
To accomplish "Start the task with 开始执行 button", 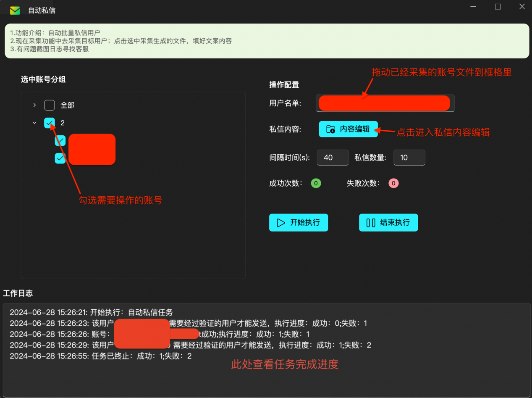I will pyautogui.click(x=298, y=223).
